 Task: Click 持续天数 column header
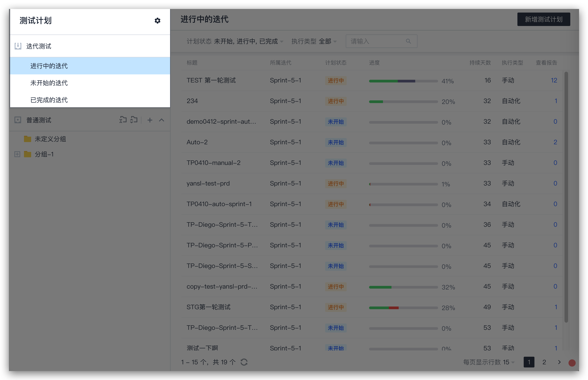pyautogui.click(x=480, y=63)
